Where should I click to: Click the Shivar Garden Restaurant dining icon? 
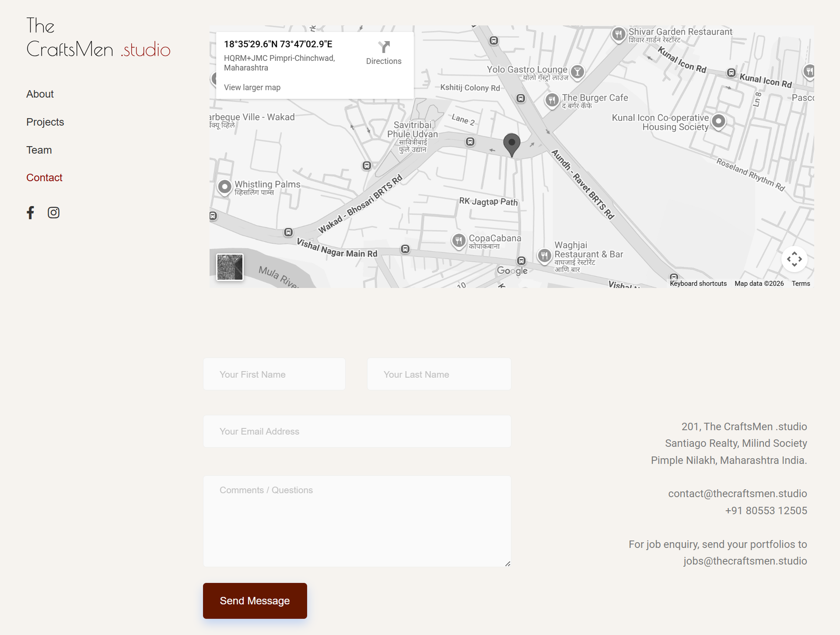point(618,34)
